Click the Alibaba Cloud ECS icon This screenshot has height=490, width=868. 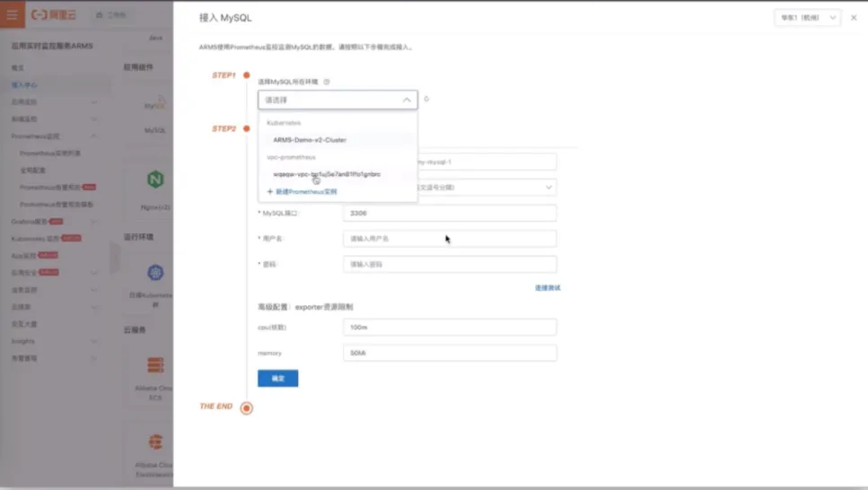(155, 365)
